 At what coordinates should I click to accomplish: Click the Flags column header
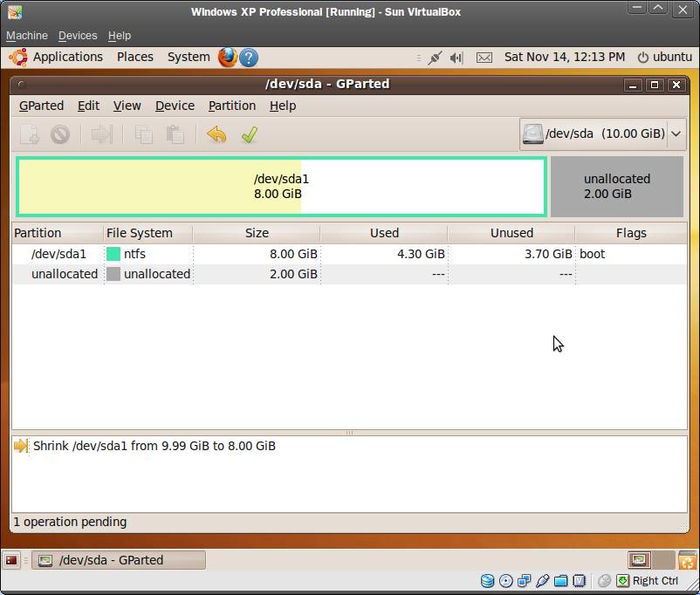tap(631, 233)
